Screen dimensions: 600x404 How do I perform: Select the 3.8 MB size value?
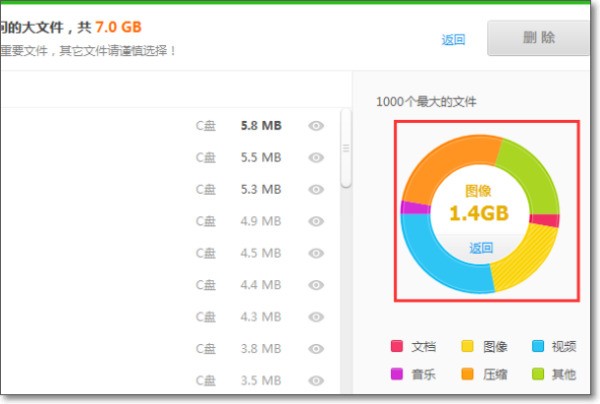pos(261,349)
